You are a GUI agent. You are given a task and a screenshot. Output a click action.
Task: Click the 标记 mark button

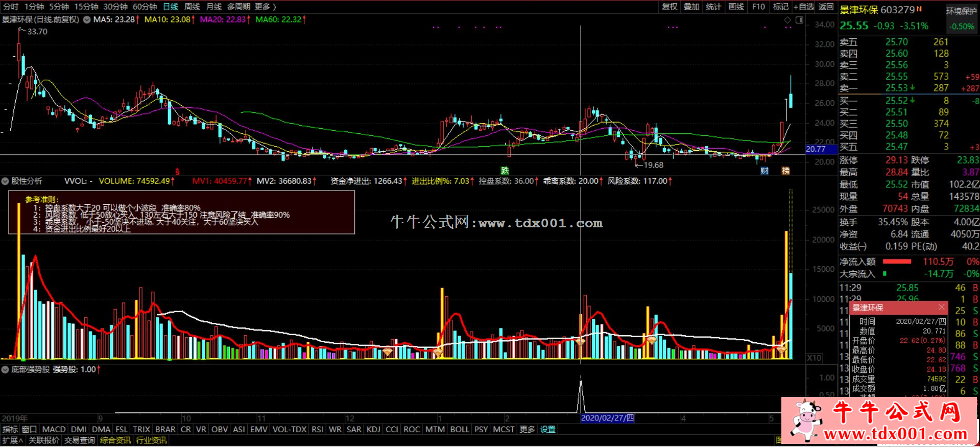tap(781, 7)
